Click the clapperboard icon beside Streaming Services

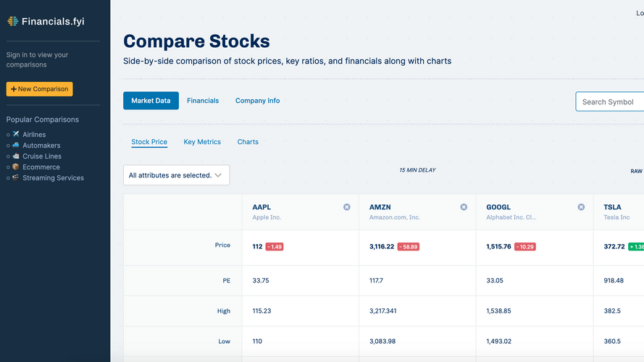click(x=16, y=177)
